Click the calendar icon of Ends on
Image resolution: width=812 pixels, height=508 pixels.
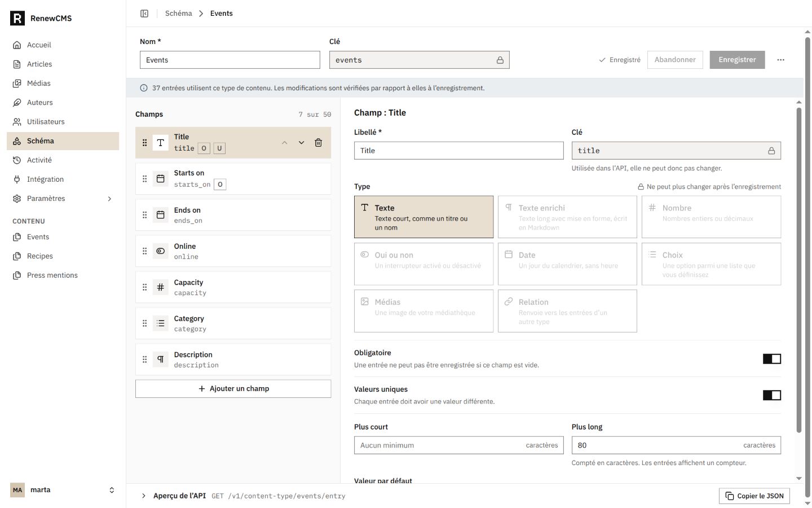coord(161,215)
